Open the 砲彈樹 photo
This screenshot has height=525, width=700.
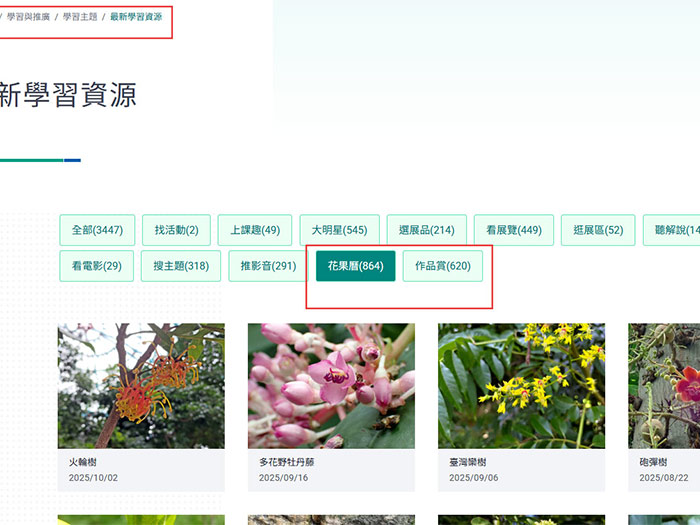coord(664,386)
